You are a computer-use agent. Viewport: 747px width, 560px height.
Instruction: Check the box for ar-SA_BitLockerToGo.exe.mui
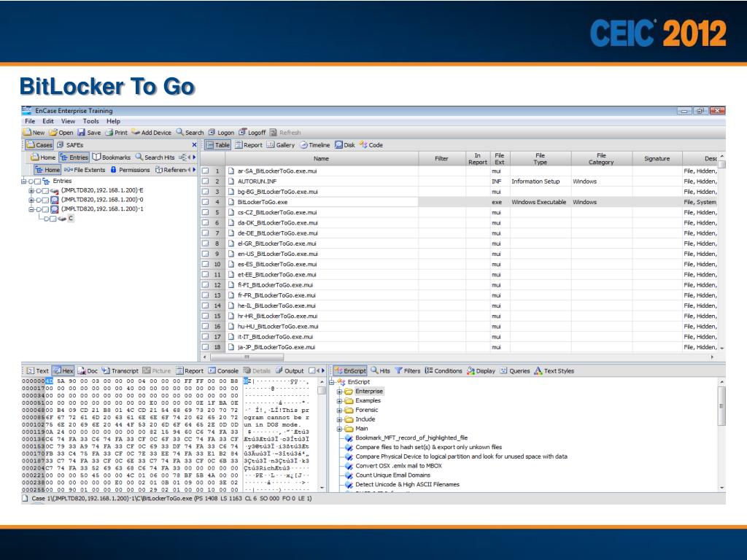coord(205,171)
